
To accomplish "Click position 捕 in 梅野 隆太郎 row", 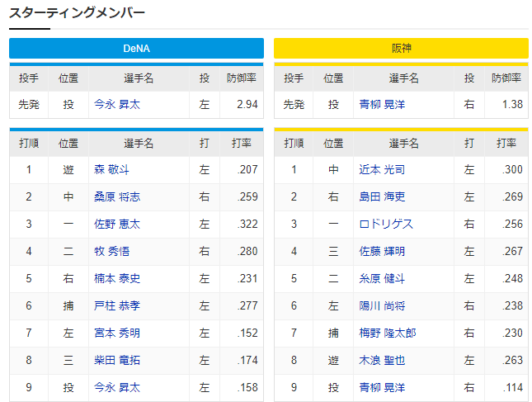I will click(333, 333).
